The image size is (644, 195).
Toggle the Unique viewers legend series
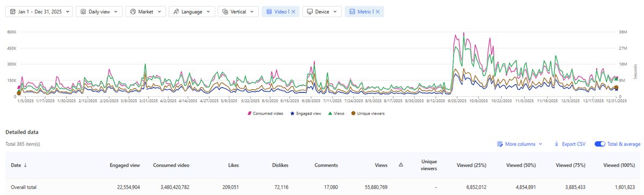tap(368, 113)
